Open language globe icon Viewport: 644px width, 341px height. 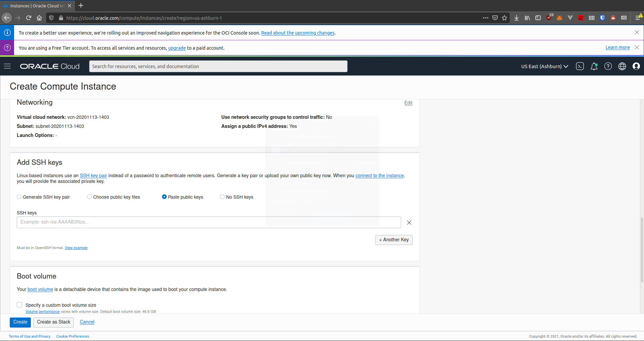[x=622, y=66]
